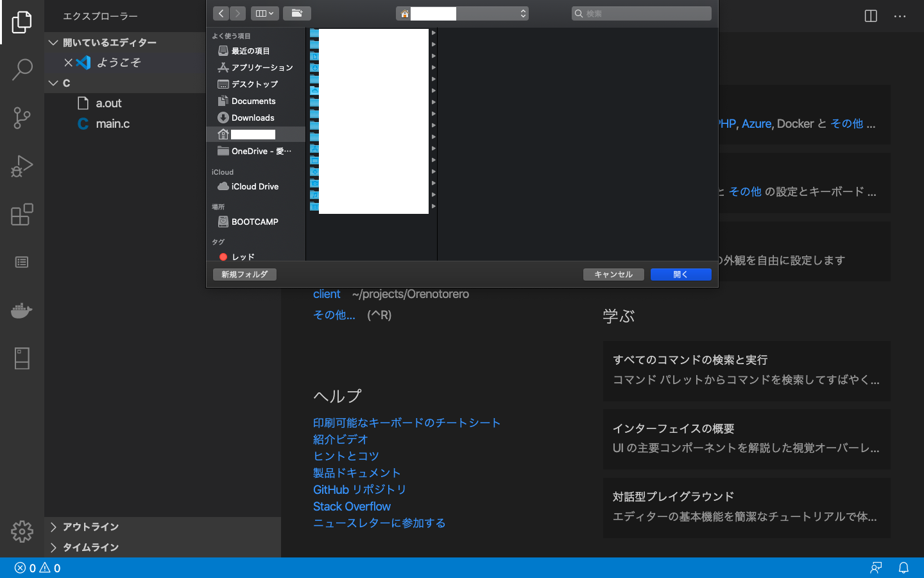Toggle the split editor layout icon

(870, 16)
